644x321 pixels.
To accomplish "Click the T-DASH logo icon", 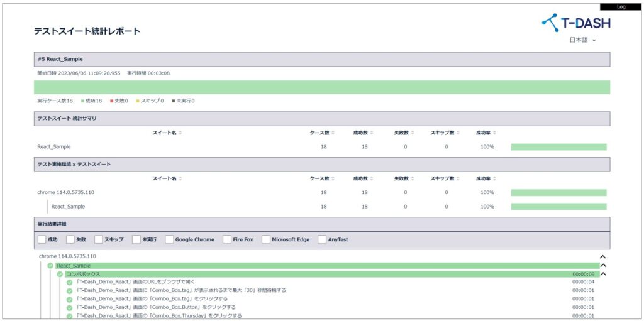I will [x=550, y=23].
